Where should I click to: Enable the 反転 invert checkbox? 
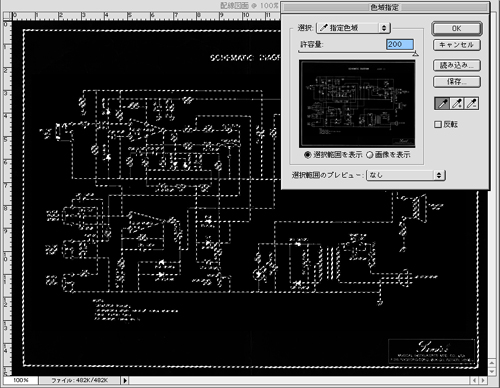pyautogui.click(x=438, y=124)
